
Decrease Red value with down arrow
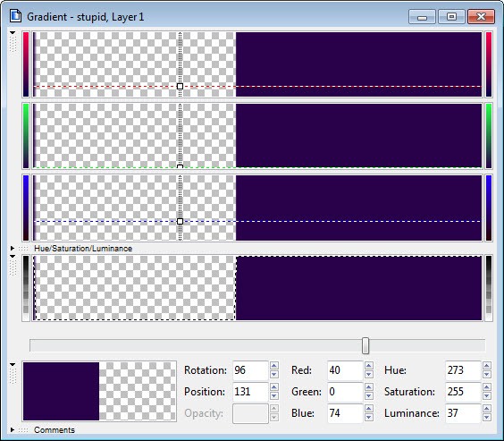click(x=369, y=375)
